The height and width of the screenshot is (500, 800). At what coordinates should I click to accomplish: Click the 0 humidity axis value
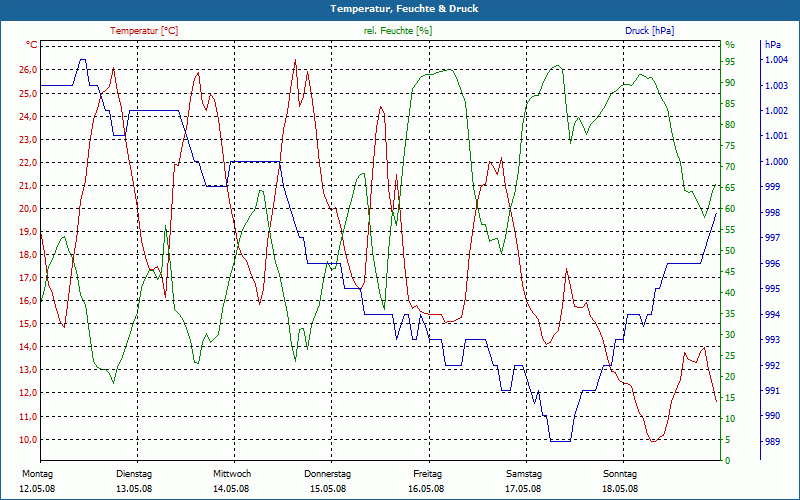pos(728,461)
